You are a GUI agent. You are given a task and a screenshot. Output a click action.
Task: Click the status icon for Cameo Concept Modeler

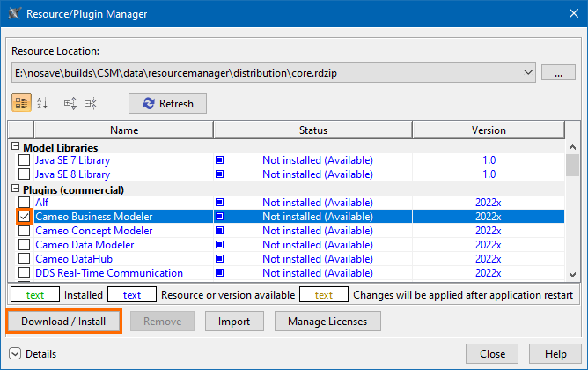pos(220,231)
